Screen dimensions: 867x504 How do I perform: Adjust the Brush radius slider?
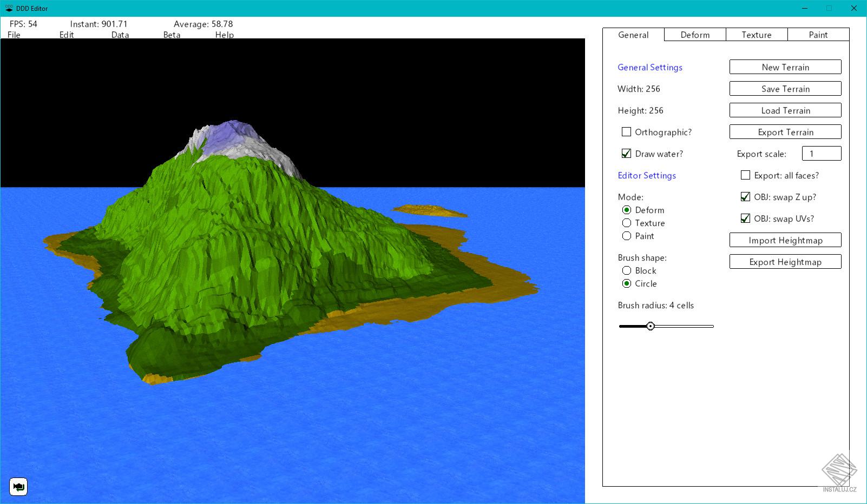pyautogui.click(x=651, y=326)
